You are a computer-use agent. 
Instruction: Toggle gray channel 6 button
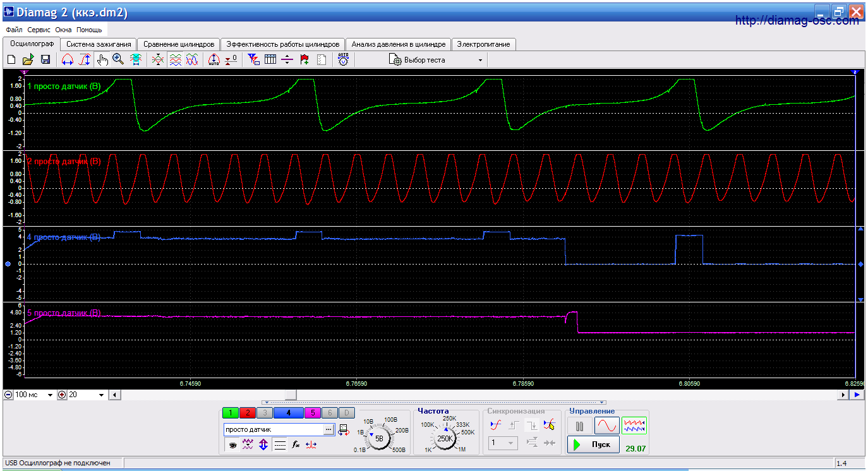pyautogui.click(x=329, y=413)
